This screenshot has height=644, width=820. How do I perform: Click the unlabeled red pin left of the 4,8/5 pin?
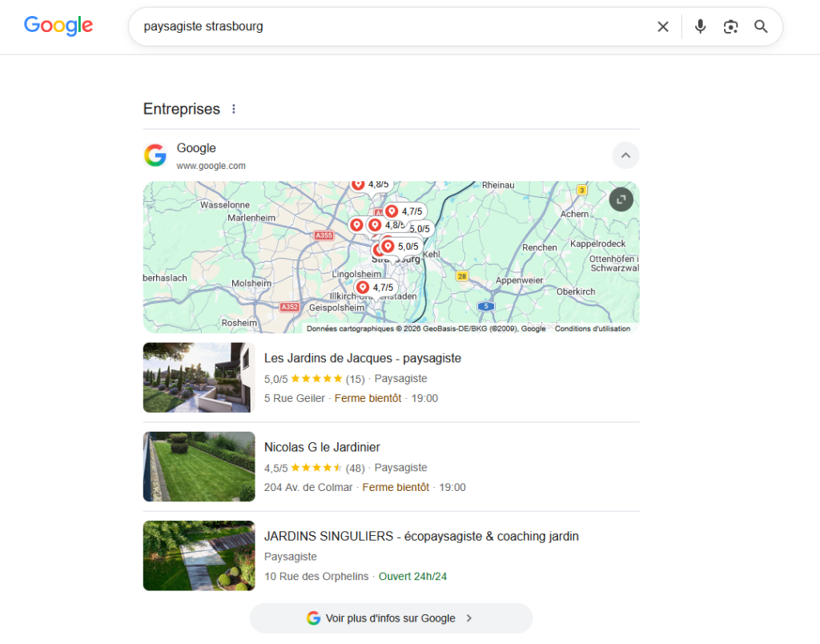coord(356,225)
